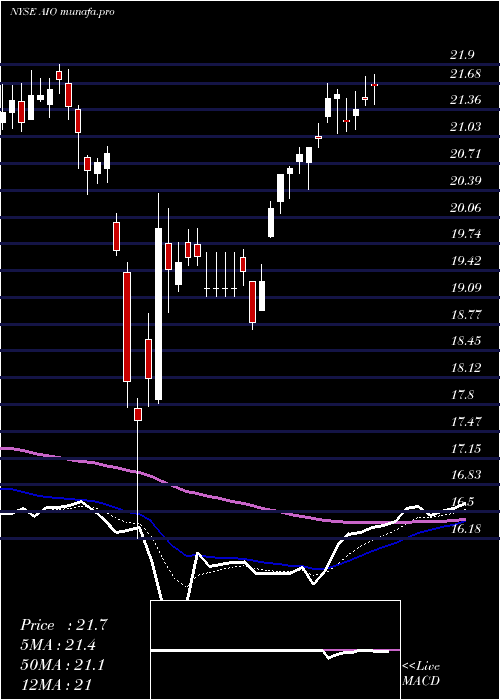The height and width of the screenshot is (700, 500).
Task: Click the 20.39 price axis label
Action: click(466, 180)
